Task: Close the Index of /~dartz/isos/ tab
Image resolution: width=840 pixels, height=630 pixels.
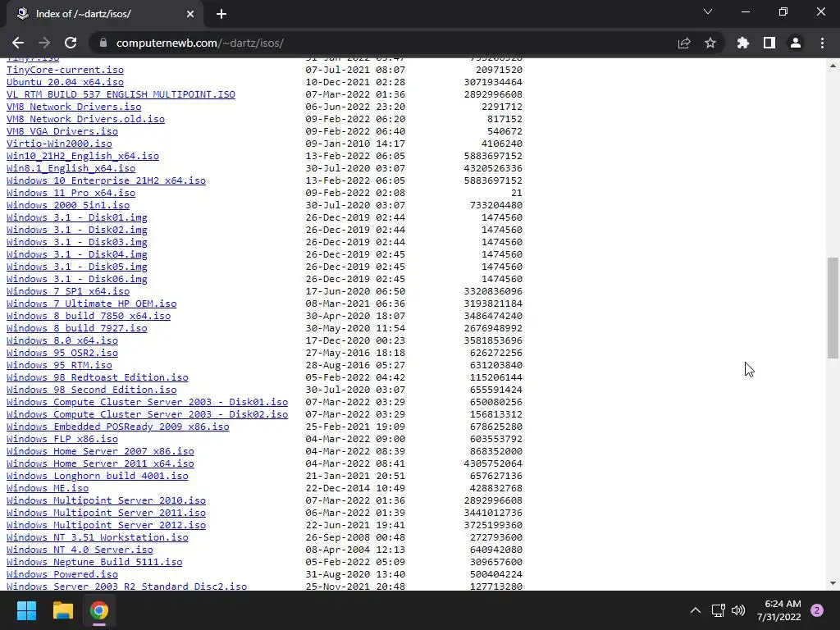Action: coord(190,14)
